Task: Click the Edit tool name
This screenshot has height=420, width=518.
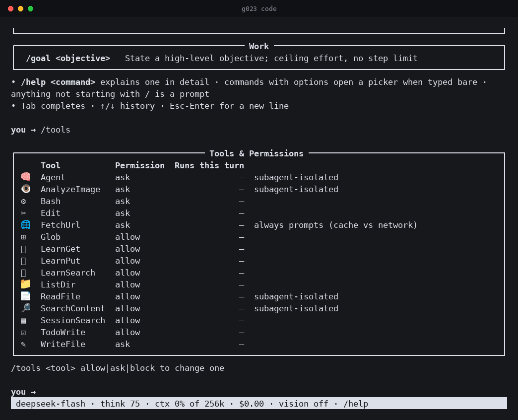Action: coord(51,213)
